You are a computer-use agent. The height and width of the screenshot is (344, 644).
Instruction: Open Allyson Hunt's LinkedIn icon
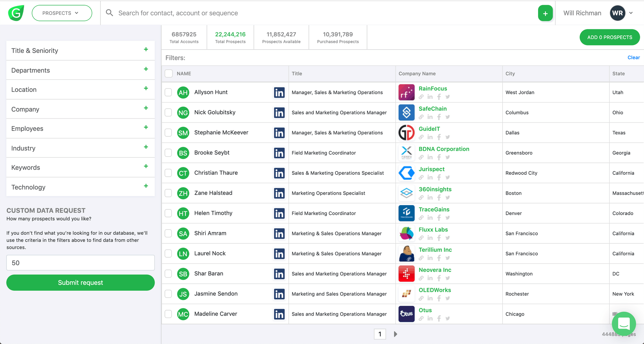tap(279, 93)
